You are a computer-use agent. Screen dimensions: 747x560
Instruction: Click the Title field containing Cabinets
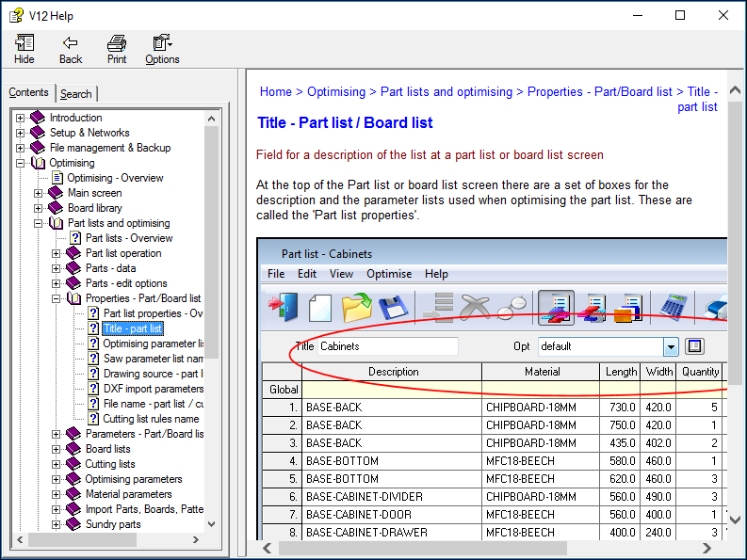388,346
